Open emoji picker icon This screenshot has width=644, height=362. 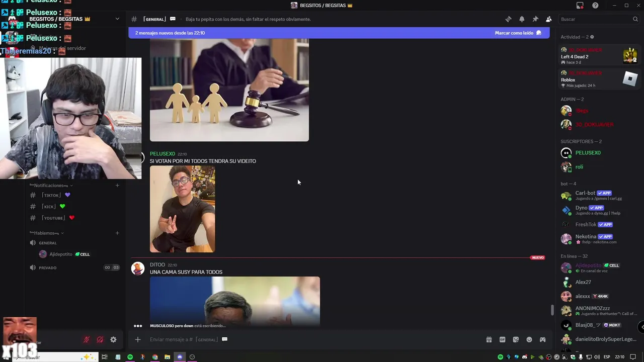click(529, 339)
